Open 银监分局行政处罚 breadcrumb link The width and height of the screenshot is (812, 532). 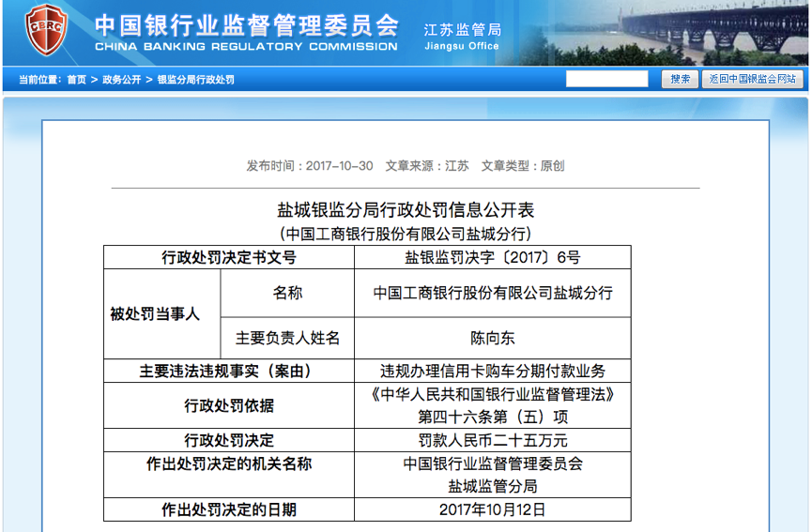tap(196, 80)
